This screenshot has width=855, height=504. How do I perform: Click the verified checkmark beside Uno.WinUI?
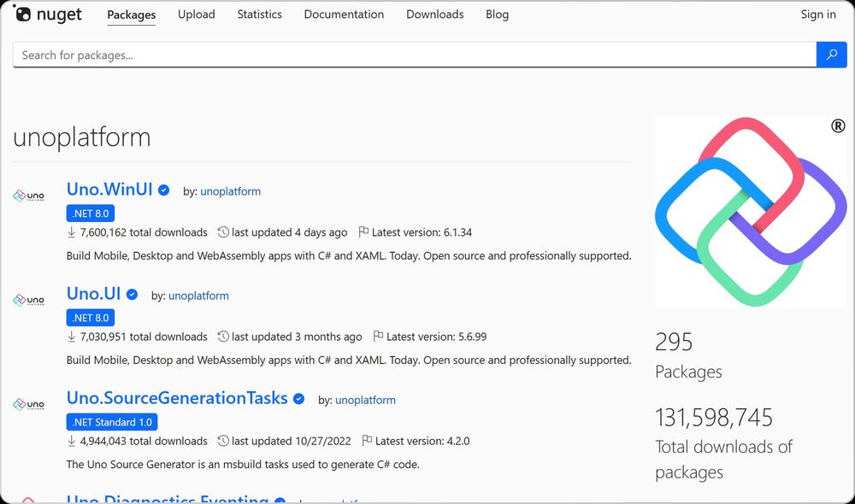tap(163, 190)
